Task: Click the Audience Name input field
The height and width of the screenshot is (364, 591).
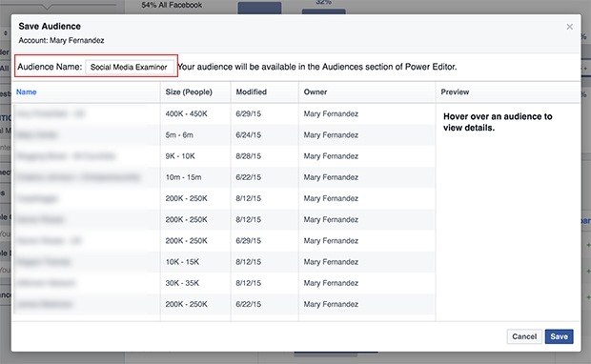Action: pos(130,67)
